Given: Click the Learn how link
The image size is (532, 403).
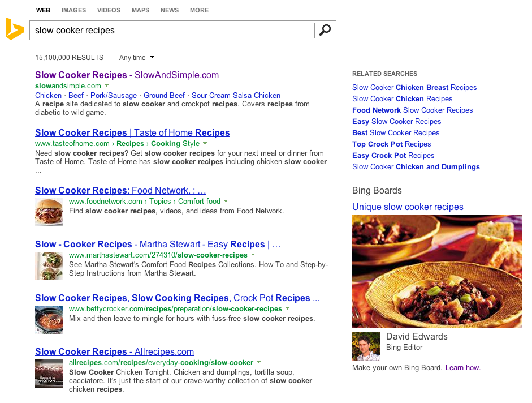Looking at the screenshot, I should 463,367.
